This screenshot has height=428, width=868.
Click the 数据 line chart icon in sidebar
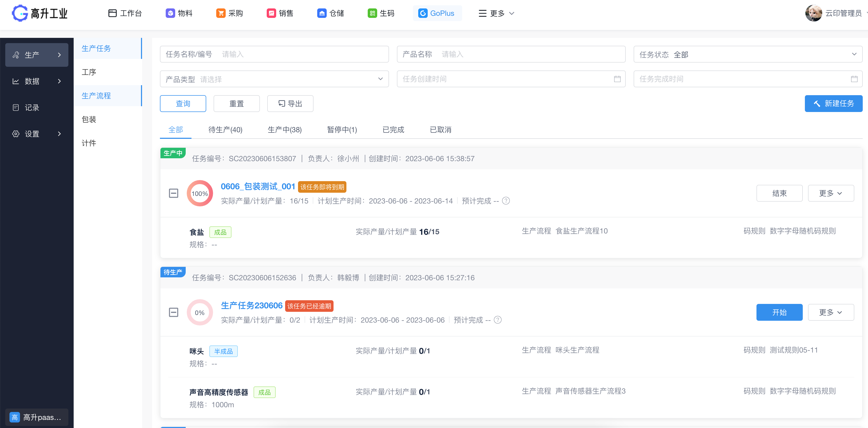point(16,81)
